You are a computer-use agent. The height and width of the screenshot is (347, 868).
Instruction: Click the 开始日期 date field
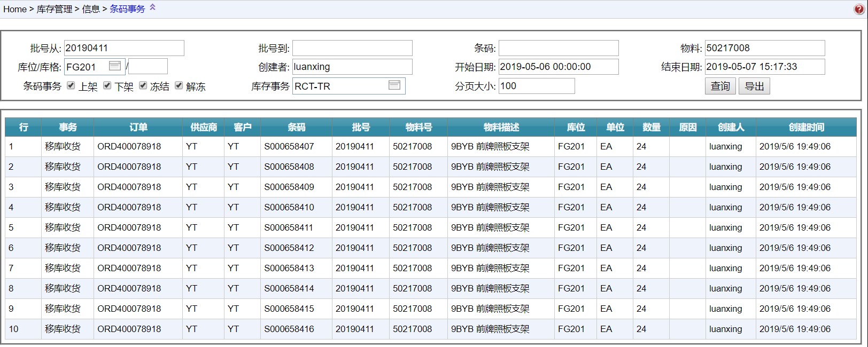559,67
